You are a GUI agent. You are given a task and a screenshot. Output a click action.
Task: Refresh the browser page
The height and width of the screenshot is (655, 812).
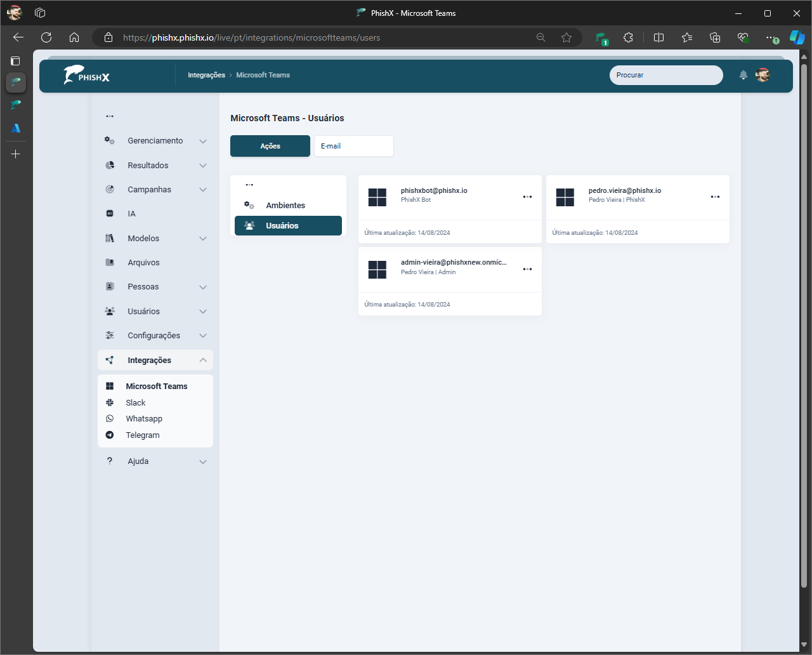tap(46, 37)
